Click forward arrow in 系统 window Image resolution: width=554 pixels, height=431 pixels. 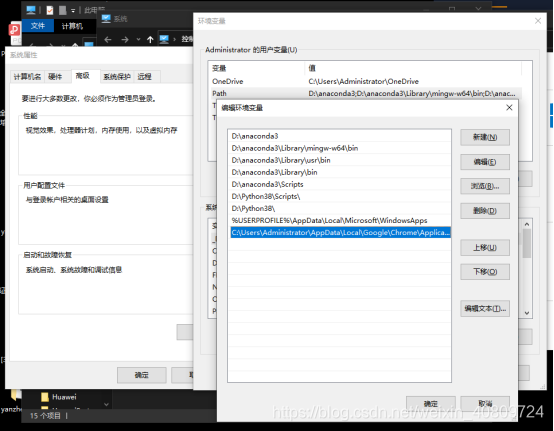click(125, 40)
